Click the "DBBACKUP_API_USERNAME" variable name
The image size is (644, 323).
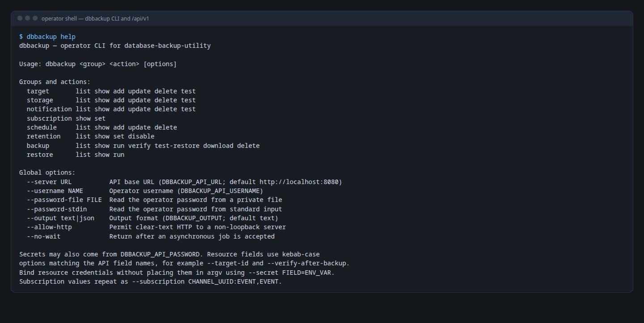220,191
